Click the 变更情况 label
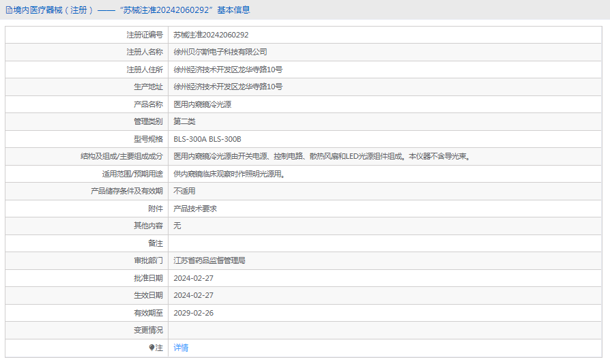The height and width of the screenshot is (364, 610). click(x=148, y=330)
